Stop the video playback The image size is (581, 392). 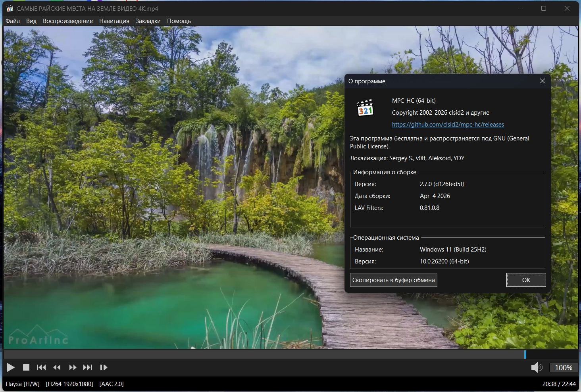[x=26, y=367]
